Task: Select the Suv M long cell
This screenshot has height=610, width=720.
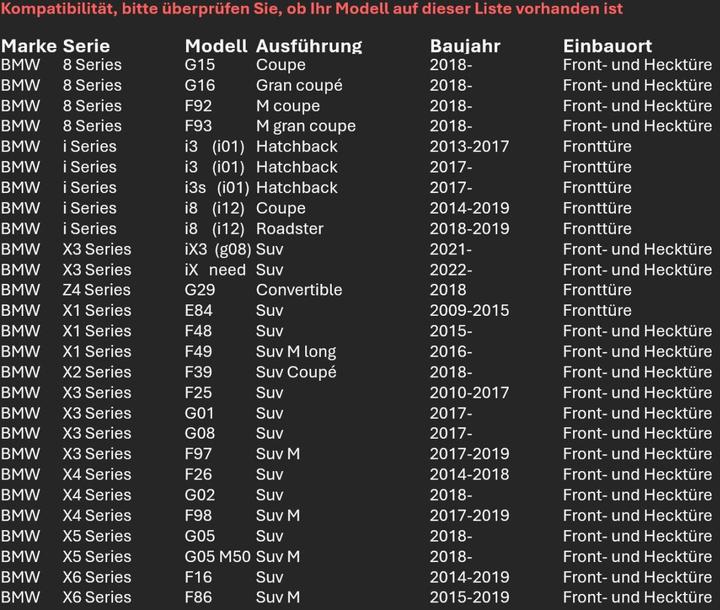Action: point(296,351)
